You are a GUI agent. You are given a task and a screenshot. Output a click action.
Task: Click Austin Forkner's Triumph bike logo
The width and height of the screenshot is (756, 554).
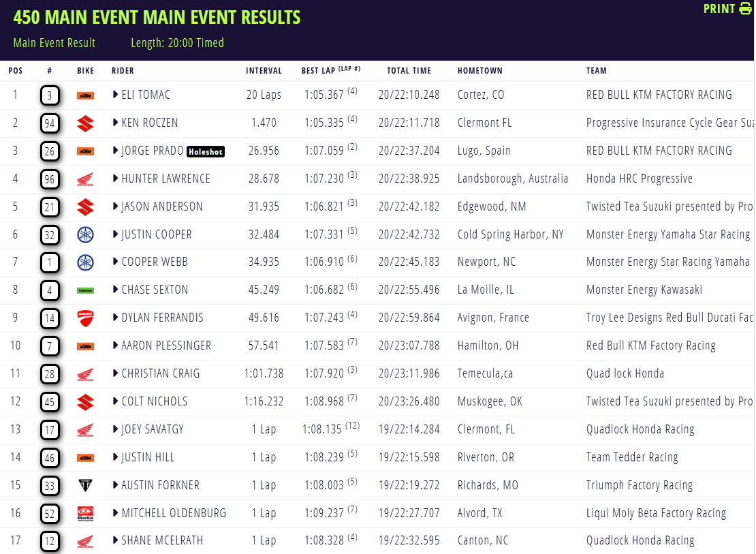[x=85, y=485]
